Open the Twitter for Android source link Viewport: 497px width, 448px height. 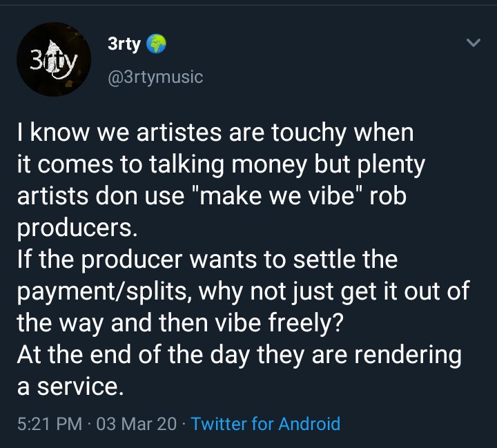(266, 424)
